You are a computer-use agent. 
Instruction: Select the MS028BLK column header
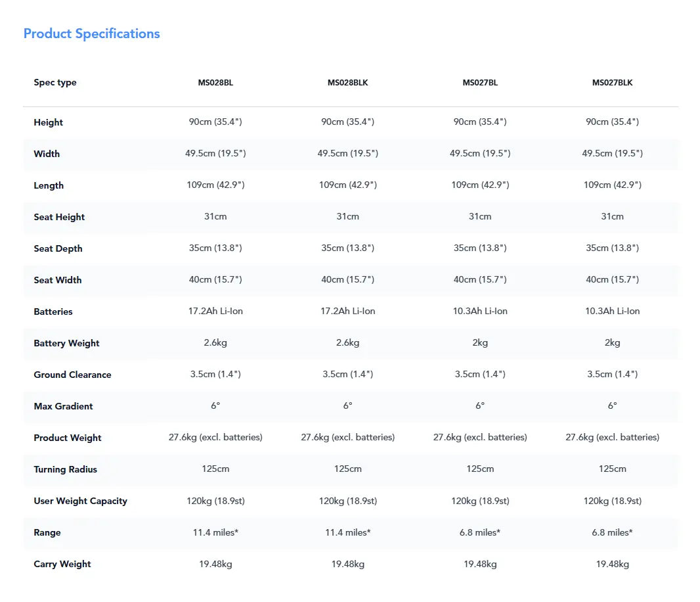tap(348, 83)
